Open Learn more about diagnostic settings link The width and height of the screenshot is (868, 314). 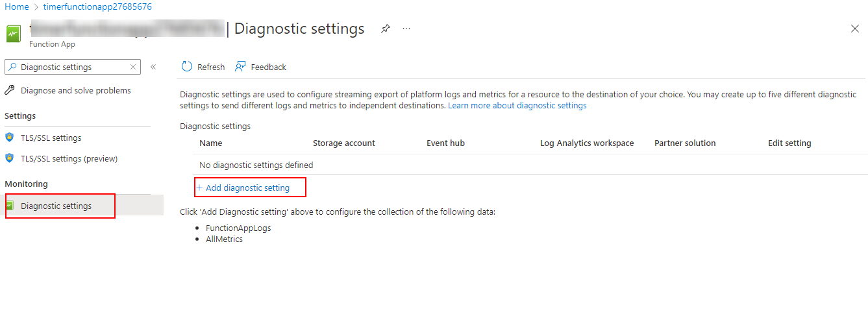[x=517, y=105]
